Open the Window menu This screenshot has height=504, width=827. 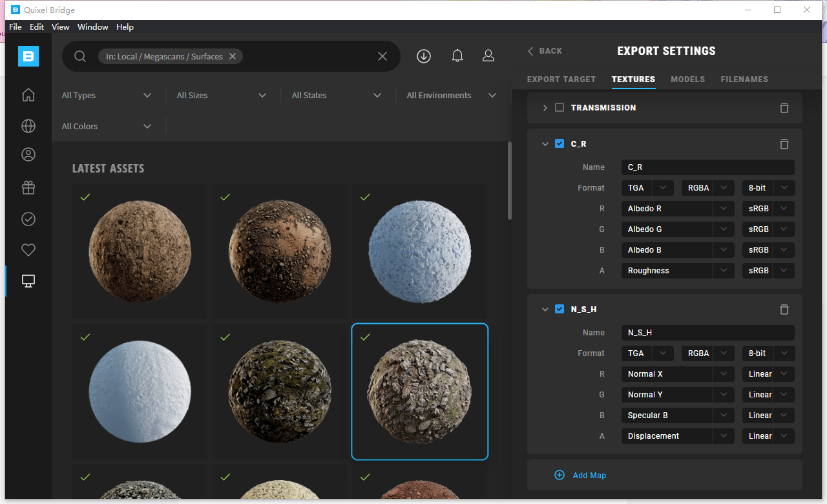tap(92, 27)
